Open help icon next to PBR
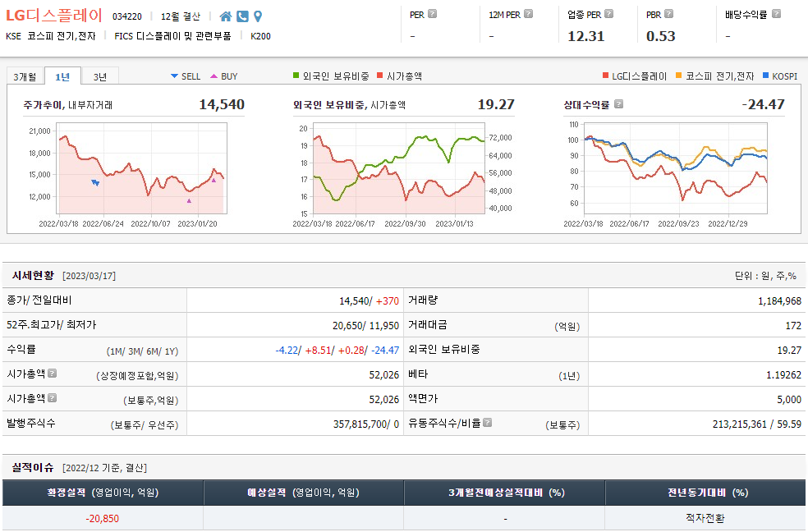This screenshot has width=808, height=532. pos(668,14)
